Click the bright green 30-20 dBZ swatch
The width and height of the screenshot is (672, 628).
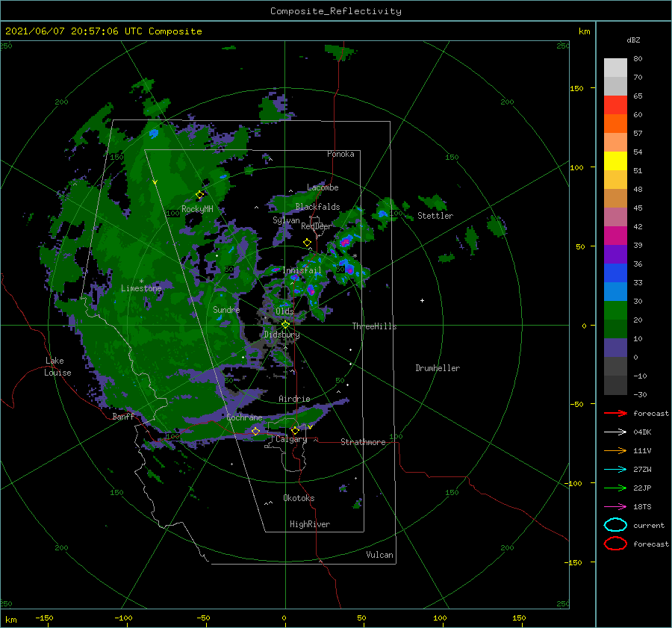pyautogui.click(x=615, y=311)
